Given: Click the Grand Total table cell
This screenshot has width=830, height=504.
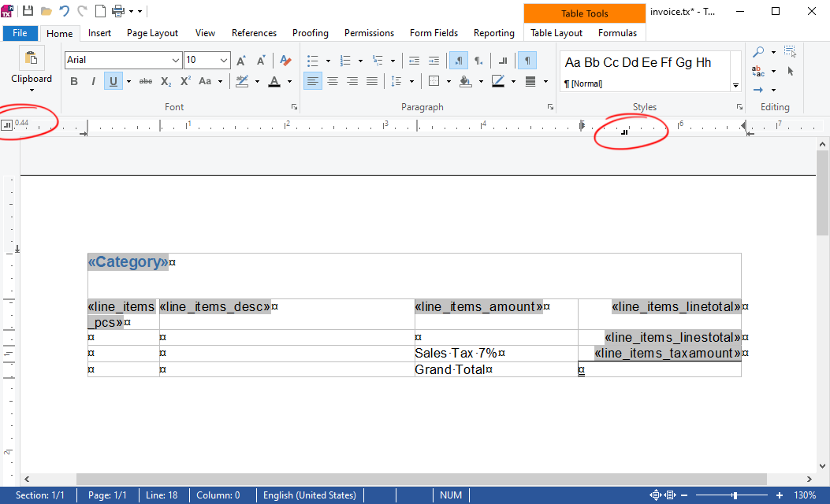Looking at the screenshot, I should (x=496, y=369).
